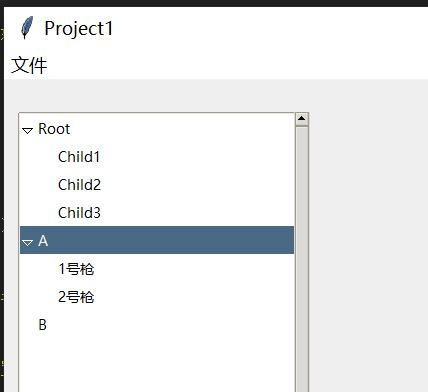This screenshot has width=428, height=392.
Task: Select the B tree item
Action: pos(43,325)
